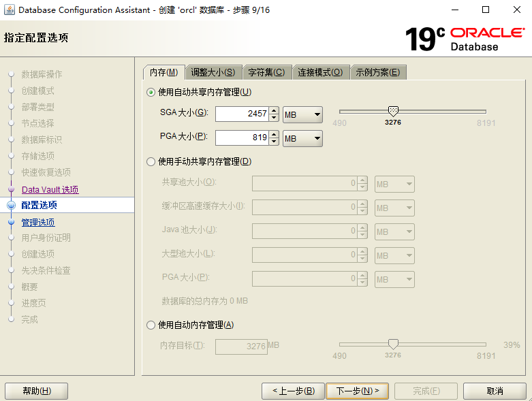Click SGA size spinner up arrow
Image resolution: width=532 pixels, height=401 pixels.
pyautogui.click(x=274, y=111)
